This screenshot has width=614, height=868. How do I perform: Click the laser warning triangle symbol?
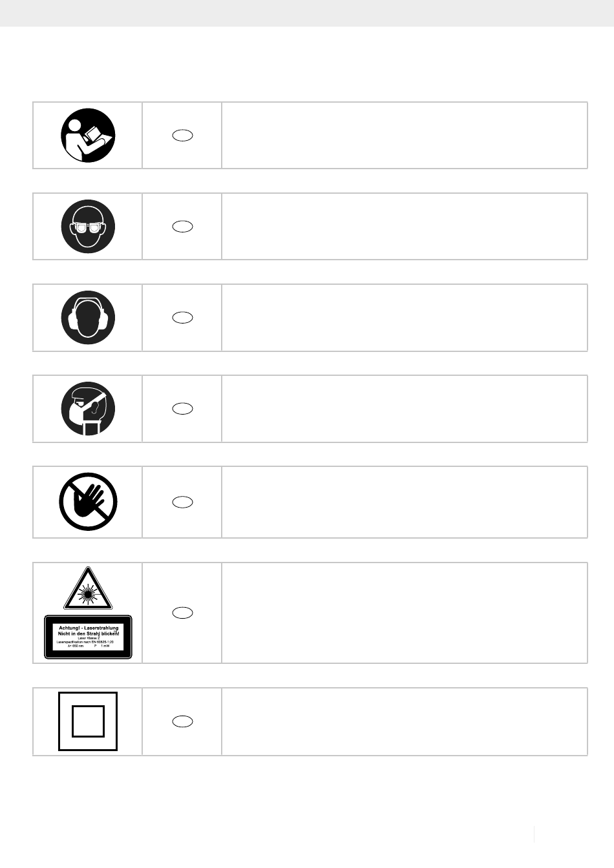click(88, 588)
